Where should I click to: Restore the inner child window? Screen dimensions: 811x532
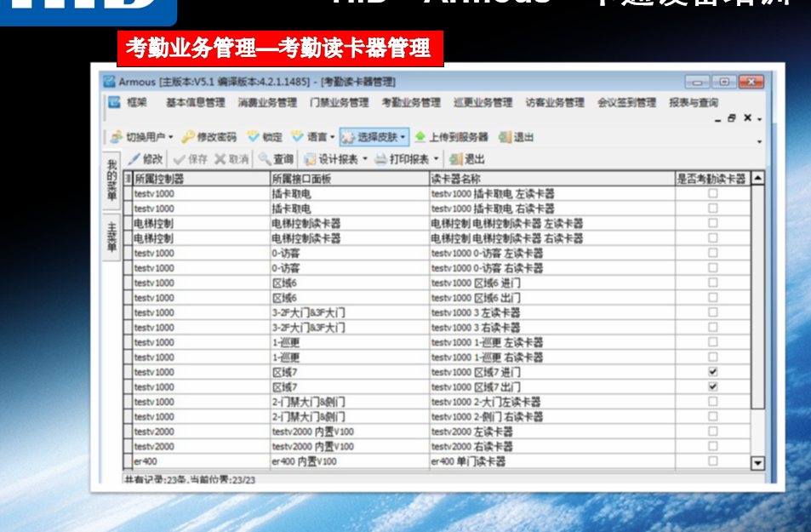(x=732, y=118)
